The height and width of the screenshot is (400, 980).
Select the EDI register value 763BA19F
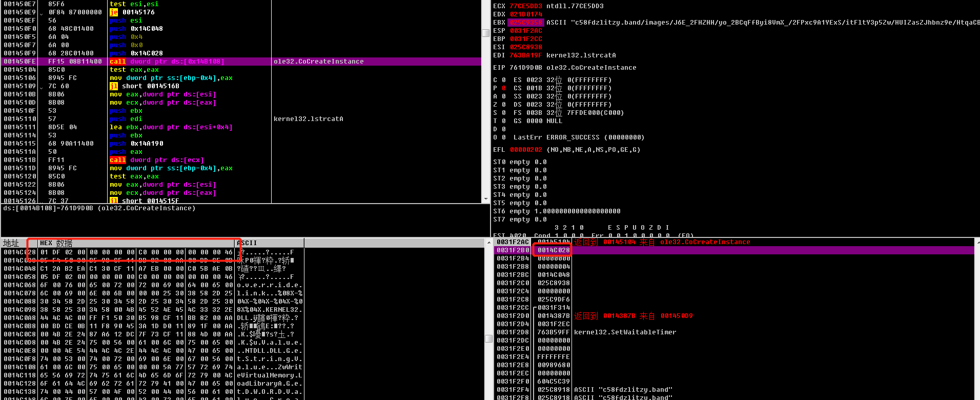526,55
